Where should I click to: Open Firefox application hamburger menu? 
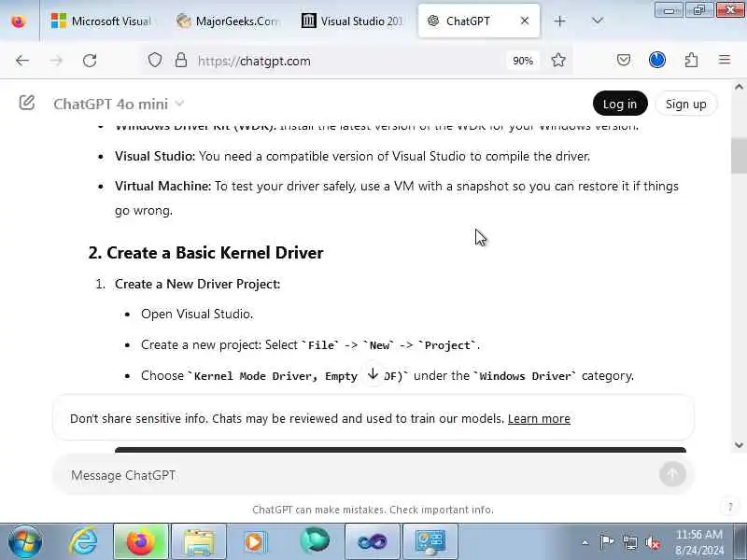tap(725, 60)
